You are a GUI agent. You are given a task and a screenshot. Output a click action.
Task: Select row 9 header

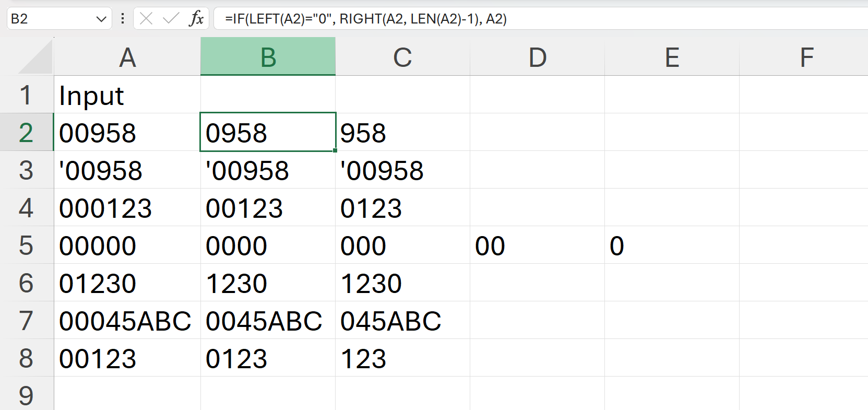[x=26, y=395]
